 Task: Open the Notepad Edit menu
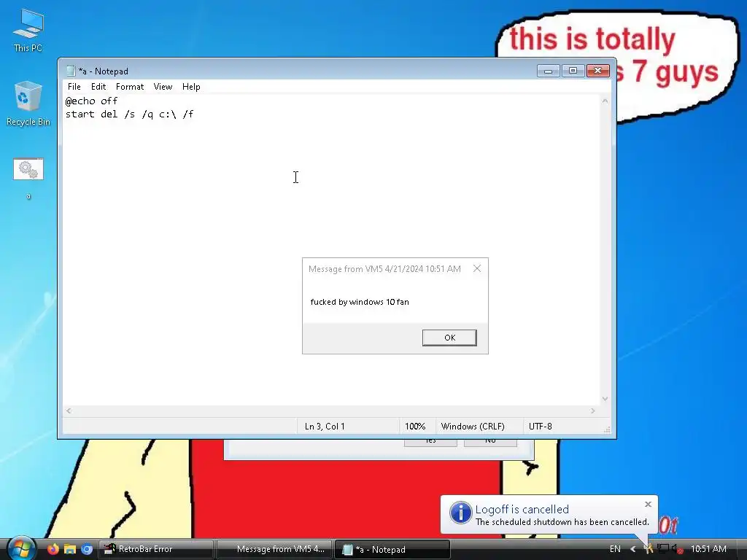tap(98, 87)
